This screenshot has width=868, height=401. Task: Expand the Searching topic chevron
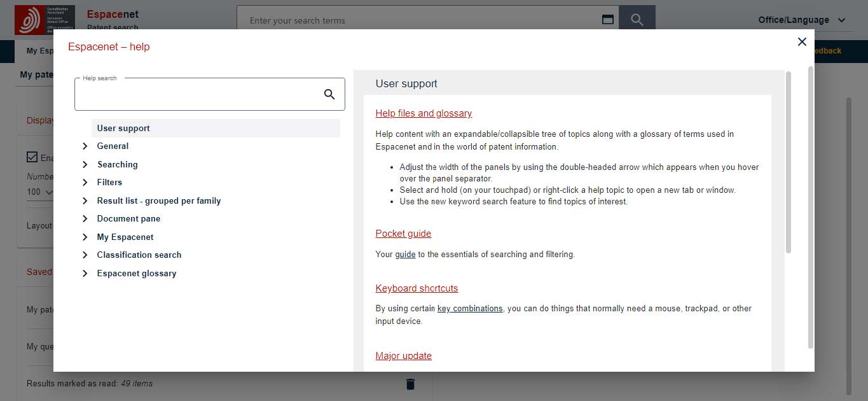tap(85, 164)
